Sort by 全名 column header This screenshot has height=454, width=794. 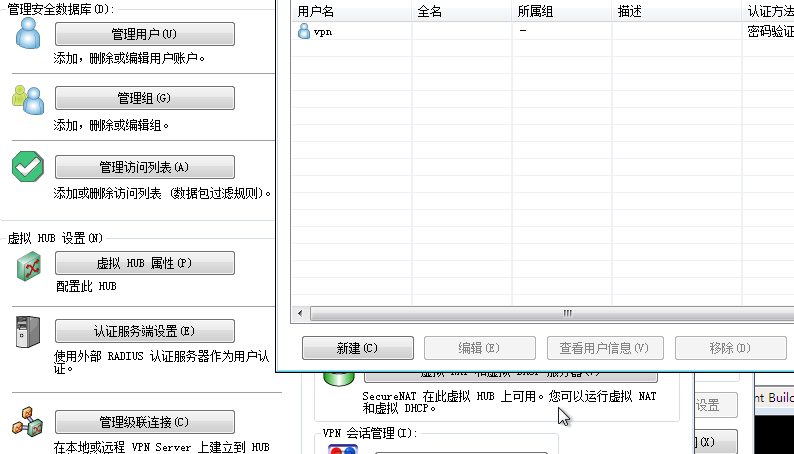[x=461, y=11]
